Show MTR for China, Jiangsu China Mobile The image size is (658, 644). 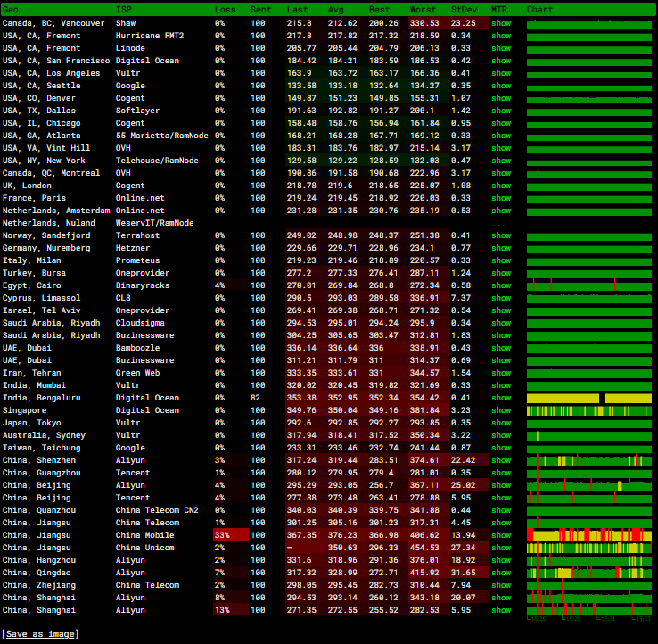[501, 535]
